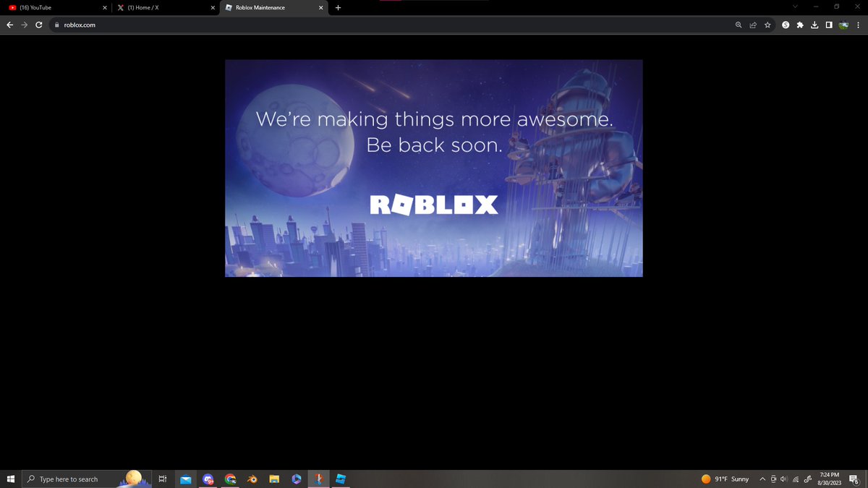Switch to the Home / X tab
868x488 pixels.
click(x=165, y=7)
